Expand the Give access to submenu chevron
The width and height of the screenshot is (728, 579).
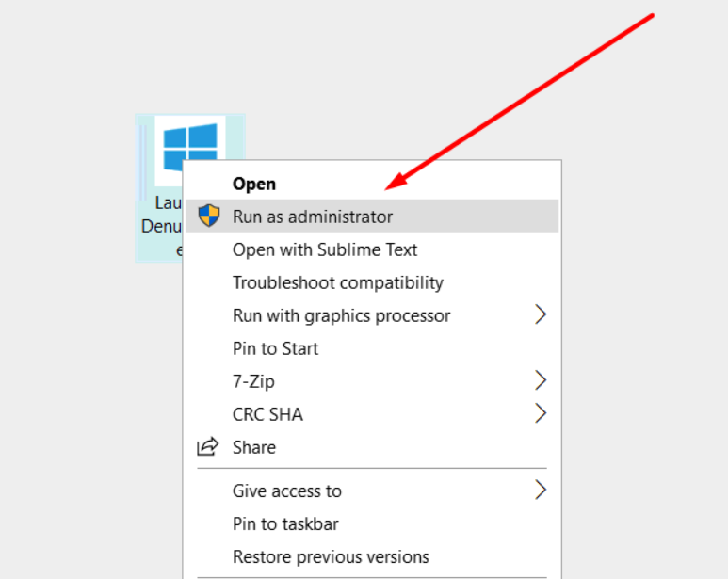[x=541, y=491]
